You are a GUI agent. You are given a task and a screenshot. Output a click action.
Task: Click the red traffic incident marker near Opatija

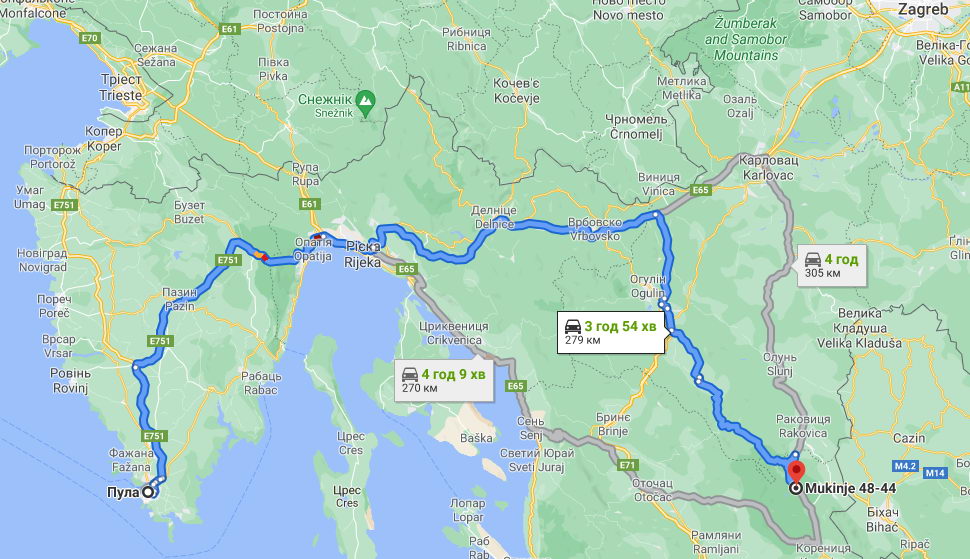(318, 236)
